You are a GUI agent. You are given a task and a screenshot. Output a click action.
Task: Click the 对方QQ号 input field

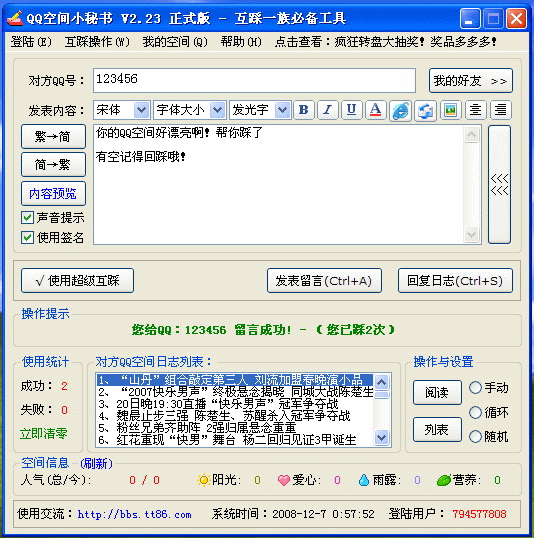point(254,80)
